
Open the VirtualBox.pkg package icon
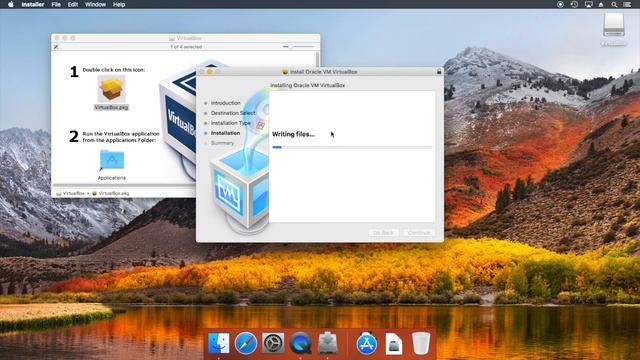111,89
